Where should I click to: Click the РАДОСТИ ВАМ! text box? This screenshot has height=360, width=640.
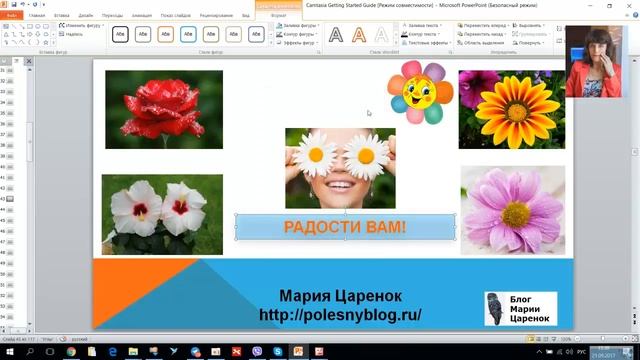point(345,227)
